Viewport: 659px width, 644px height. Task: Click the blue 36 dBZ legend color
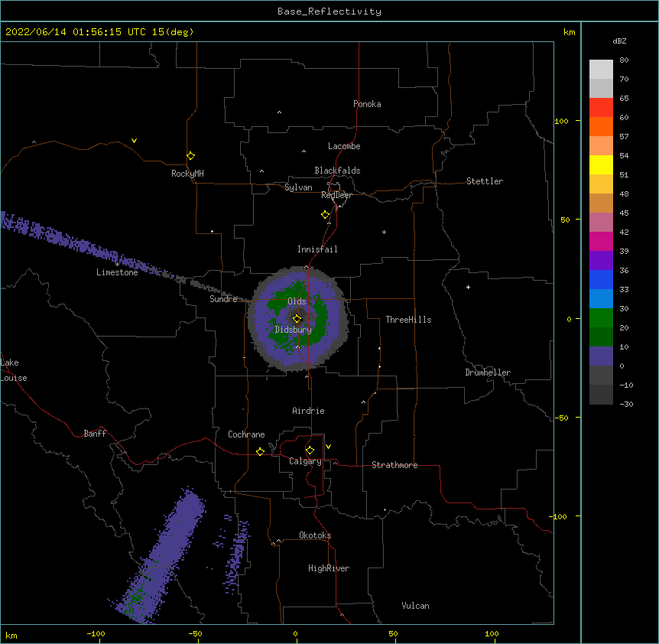pyautogui.click(x=601, y=279)
